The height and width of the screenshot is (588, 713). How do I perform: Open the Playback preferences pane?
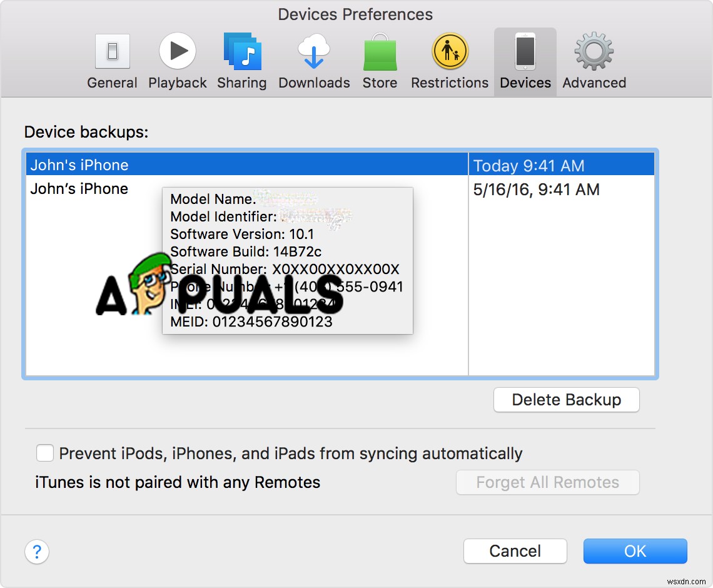[177, 59]
